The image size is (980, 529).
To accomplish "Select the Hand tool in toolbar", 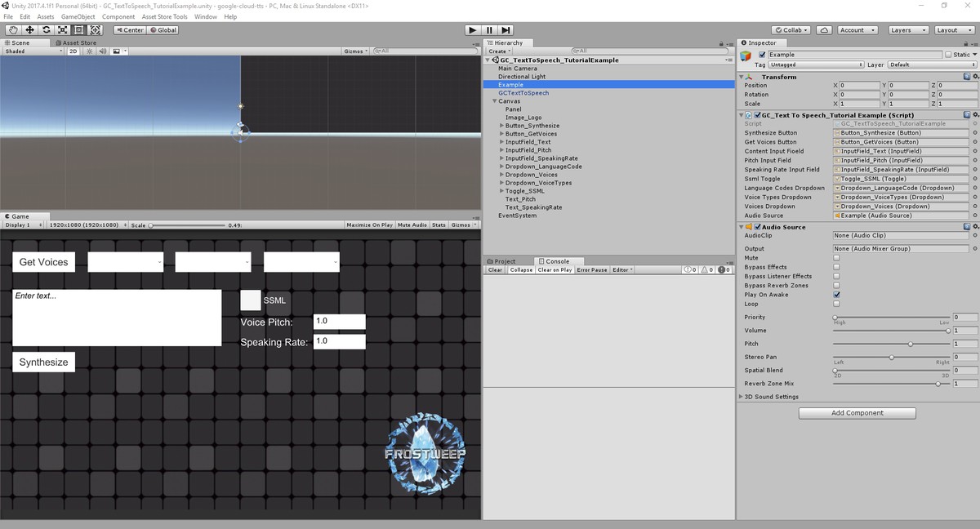I will click(14, 29).
